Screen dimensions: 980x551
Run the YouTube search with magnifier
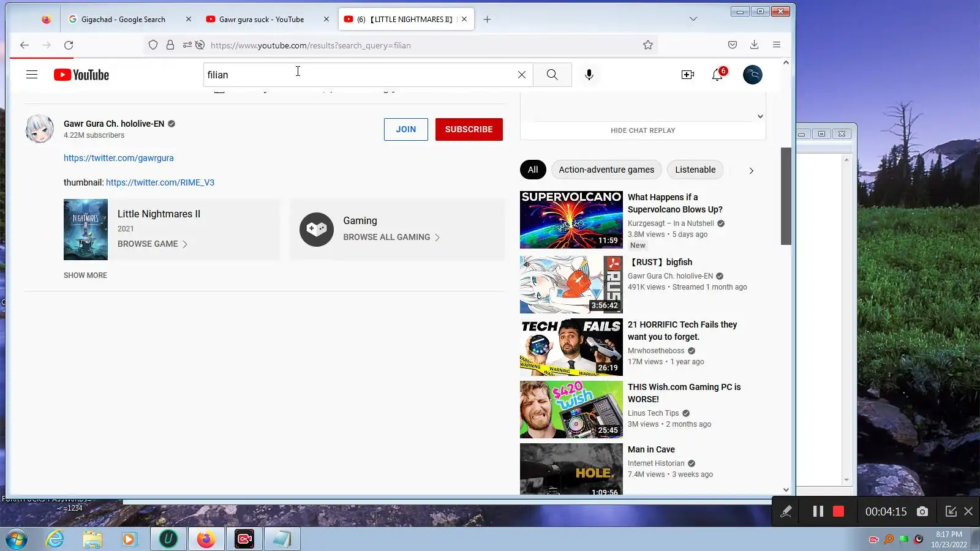[552, 75]
